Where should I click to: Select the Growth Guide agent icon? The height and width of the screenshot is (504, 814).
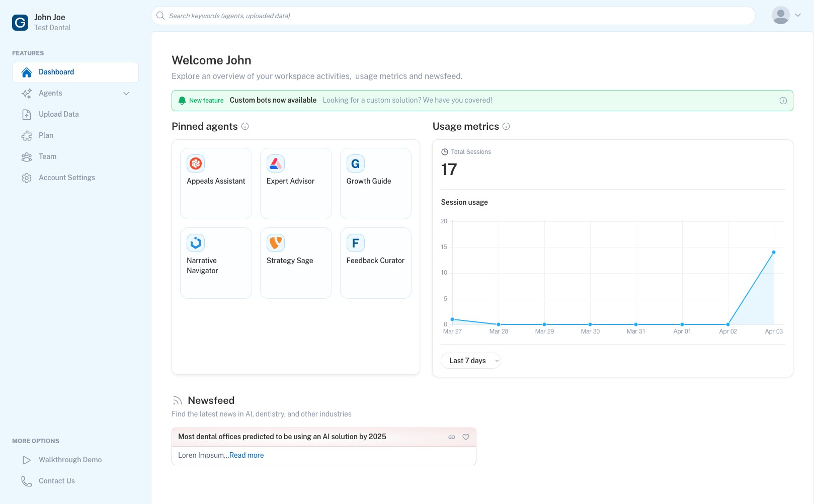[x=355, y=163]
